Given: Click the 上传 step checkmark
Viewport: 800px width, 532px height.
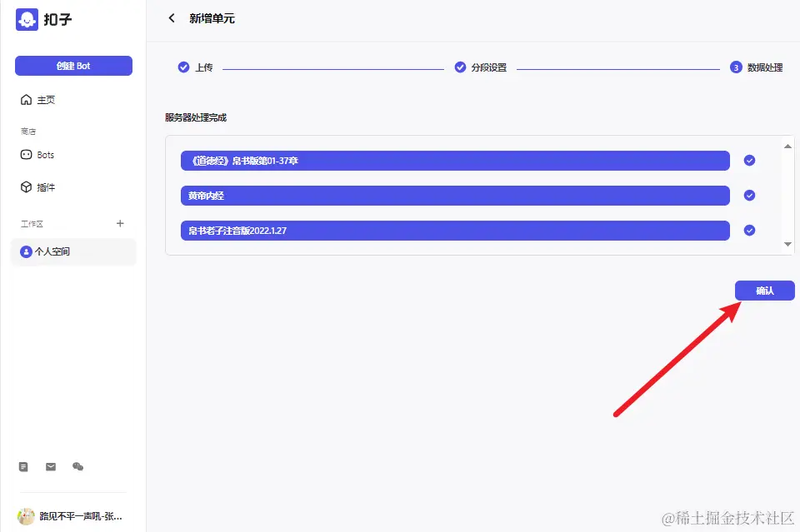Looking at the screenshot, I should point(183,67).
